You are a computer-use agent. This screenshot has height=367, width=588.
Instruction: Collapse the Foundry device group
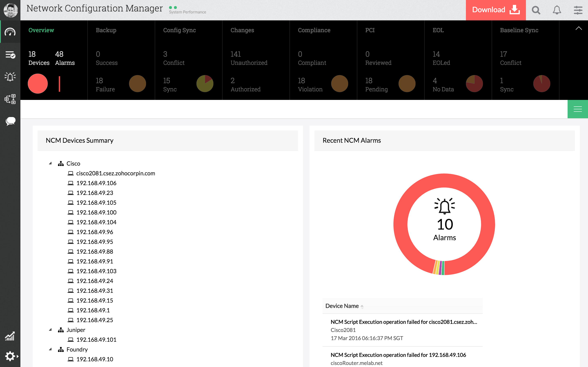[x=50, y=349]
